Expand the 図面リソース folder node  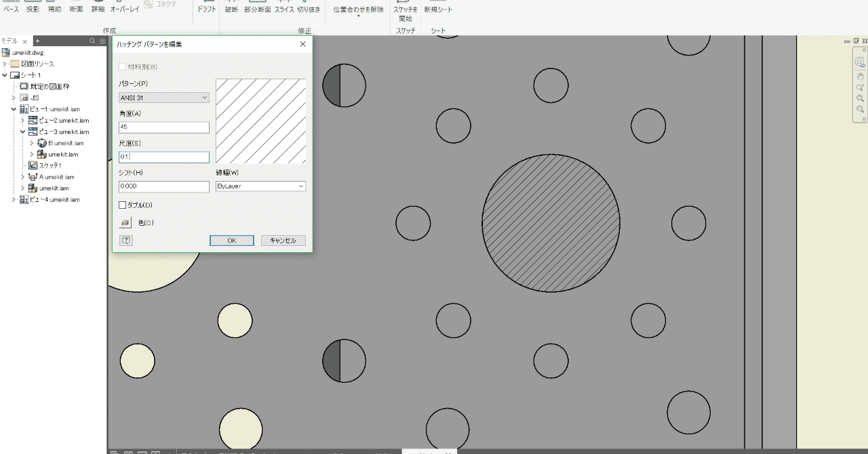pyautogui.click(x=5, y=64)
